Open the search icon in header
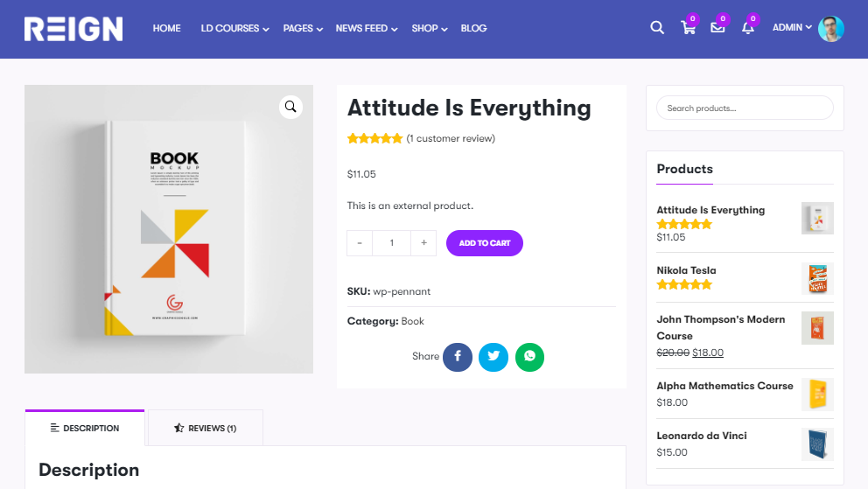 [657, 28]
